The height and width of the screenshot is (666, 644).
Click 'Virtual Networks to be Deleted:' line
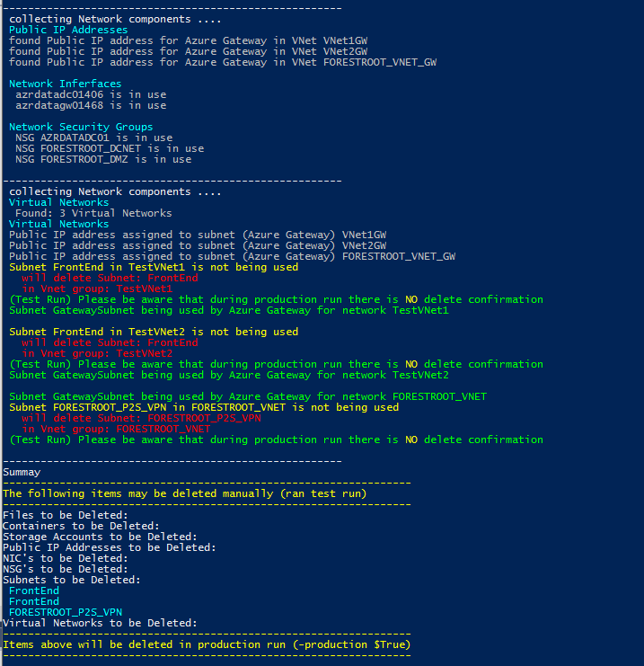click(x=101, y=623)
